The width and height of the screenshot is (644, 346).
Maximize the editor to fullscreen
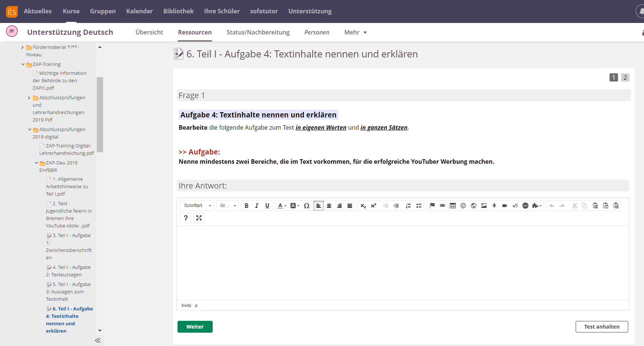[x=199, y=218]
